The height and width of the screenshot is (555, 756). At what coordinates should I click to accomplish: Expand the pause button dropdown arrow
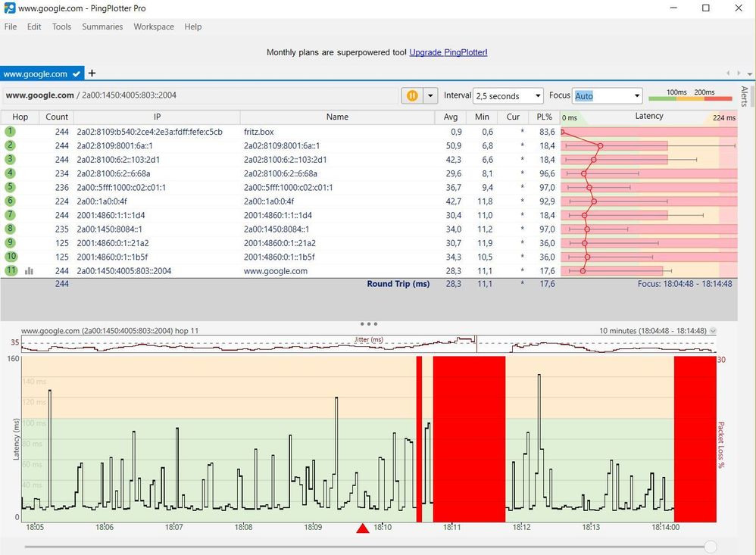click(x=430, y=96)
